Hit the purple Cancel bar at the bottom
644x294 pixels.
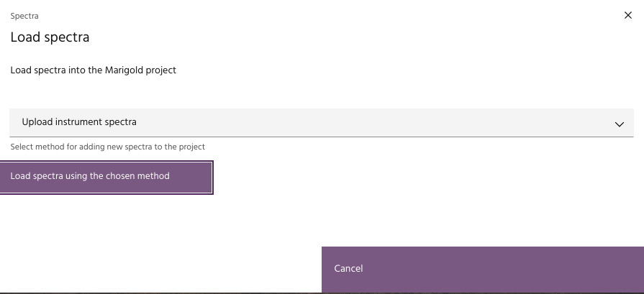coord(482,269)
